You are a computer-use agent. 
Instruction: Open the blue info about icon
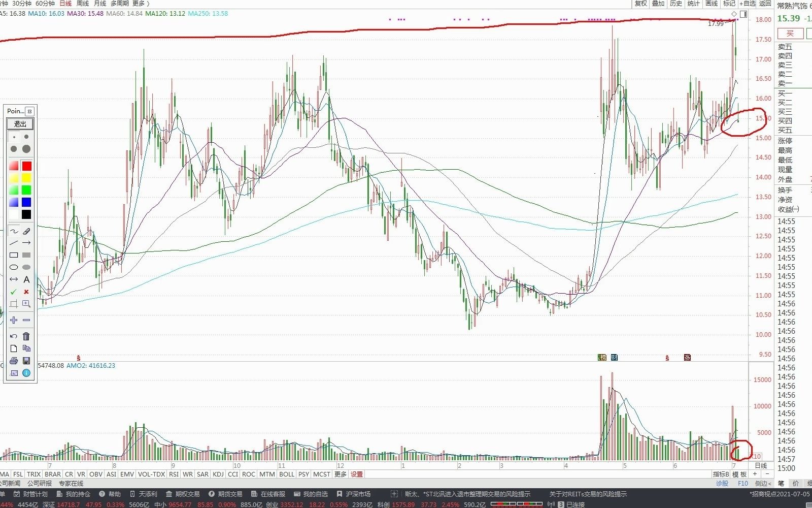pos(26,373)
